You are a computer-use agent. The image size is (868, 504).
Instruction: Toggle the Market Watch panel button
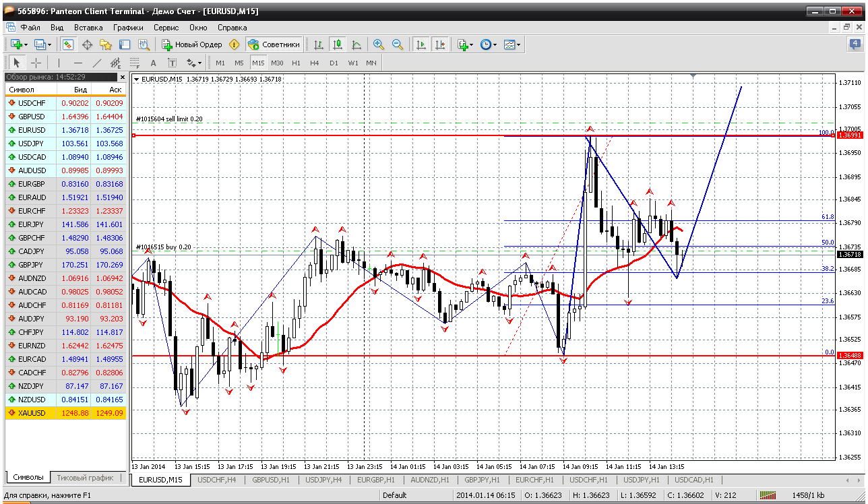68,44
